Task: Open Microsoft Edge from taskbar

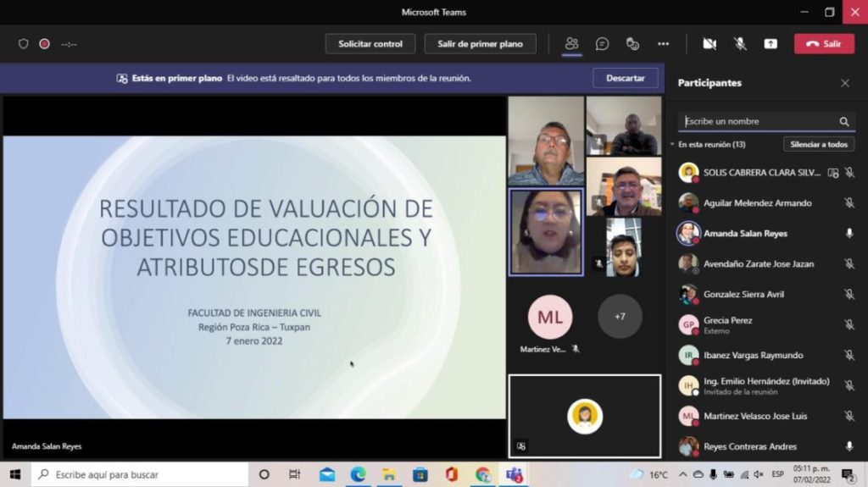Action: tap(358, 474)
